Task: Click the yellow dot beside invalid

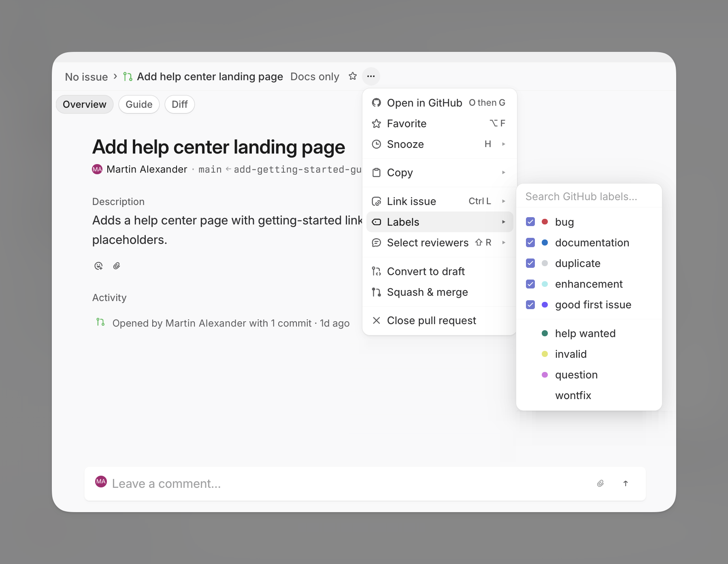Action: (x=545, y=354)
